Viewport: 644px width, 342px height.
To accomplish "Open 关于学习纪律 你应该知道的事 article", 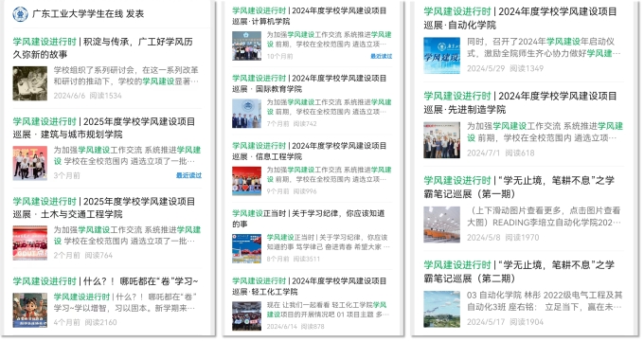I will click(309, 218).
